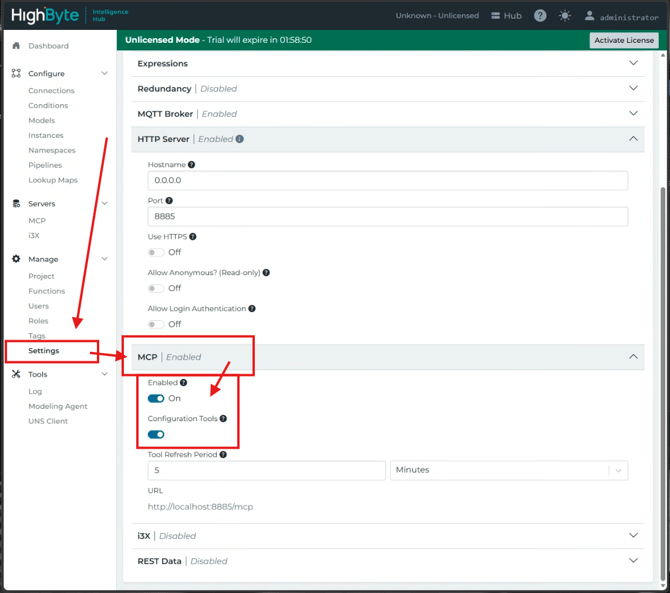Image resolution: width=670 pixels, height=593 pixels.
Task: Show help tooltip for Use HTTPS
Action: tap(193, 236)
